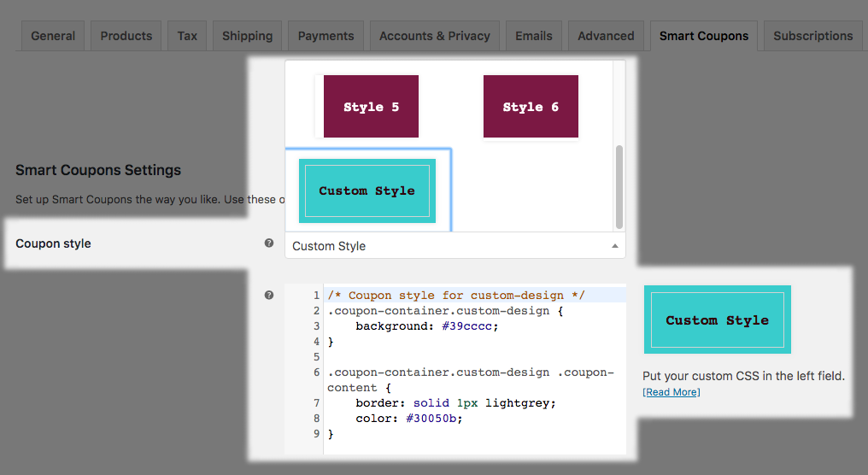868x475 pixels.
Task: Open the Read More link
Action: [x=671, y=392]
